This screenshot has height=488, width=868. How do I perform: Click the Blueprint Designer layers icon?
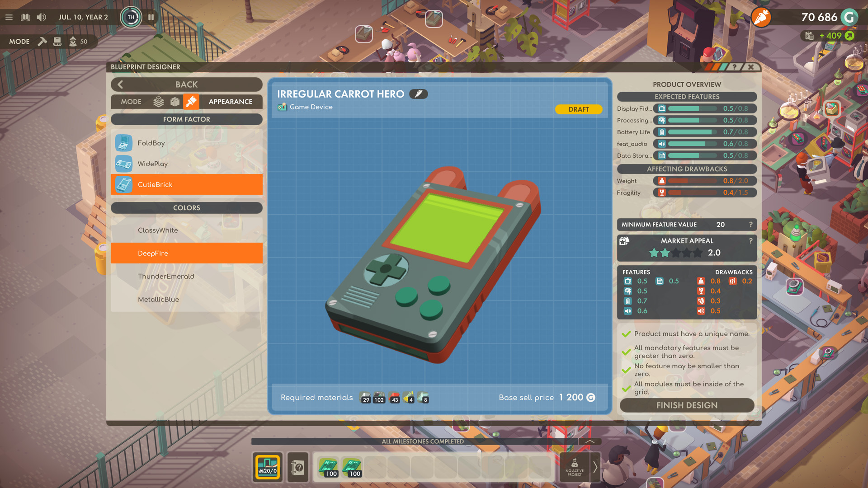[x=157, y=101]
